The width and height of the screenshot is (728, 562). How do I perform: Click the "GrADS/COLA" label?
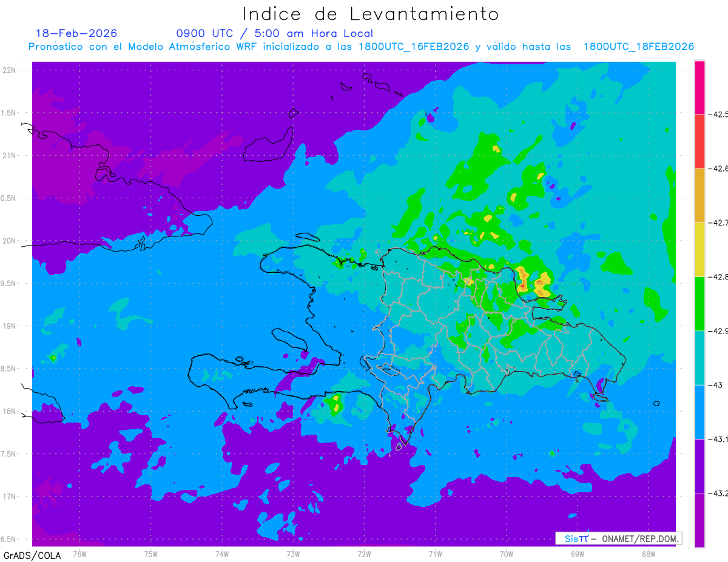32,555
